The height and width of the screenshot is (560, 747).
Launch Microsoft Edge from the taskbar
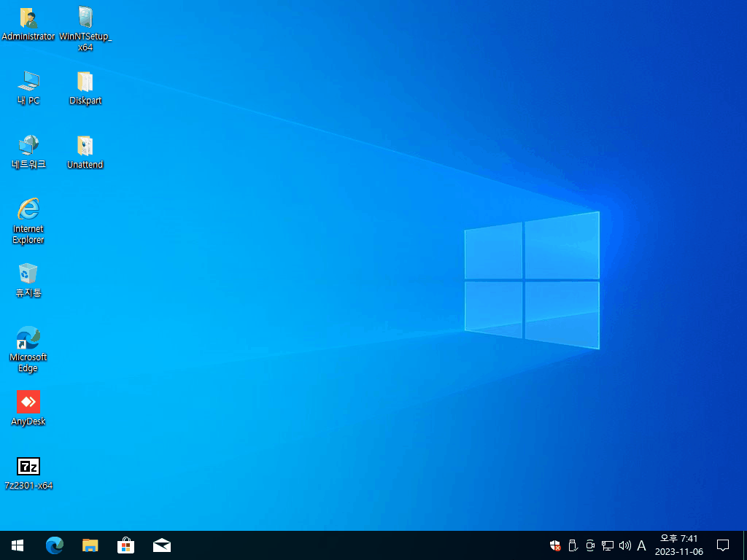point(54,545)
